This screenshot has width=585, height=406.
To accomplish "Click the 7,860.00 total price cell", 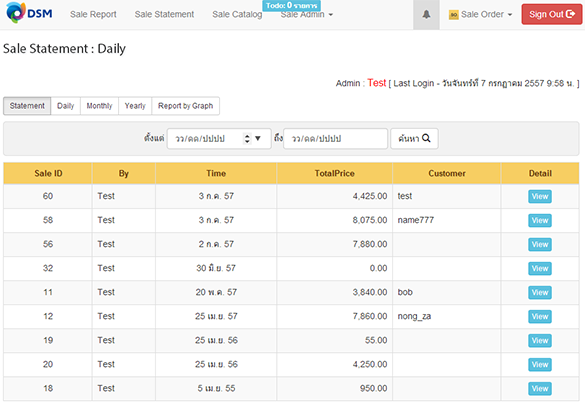I will coord(335,316).
